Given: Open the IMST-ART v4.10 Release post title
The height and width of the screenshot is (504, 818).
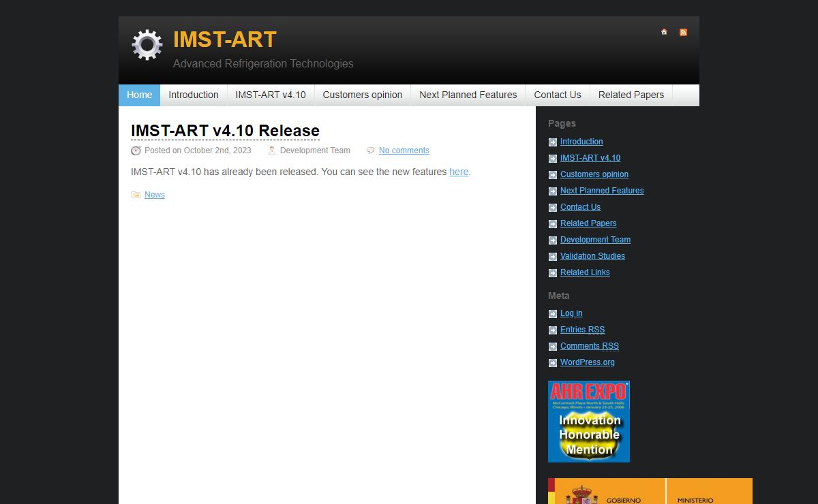Looking at the screenshot, I should click(225, 131).
